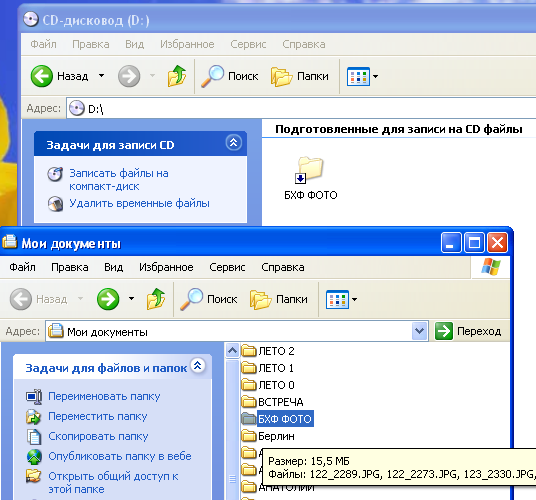Viewport: 536px width, 500px height.
Task: Select the ЛЕТО 0 folder
Action: pyautogui.click(x=268, y=385)
